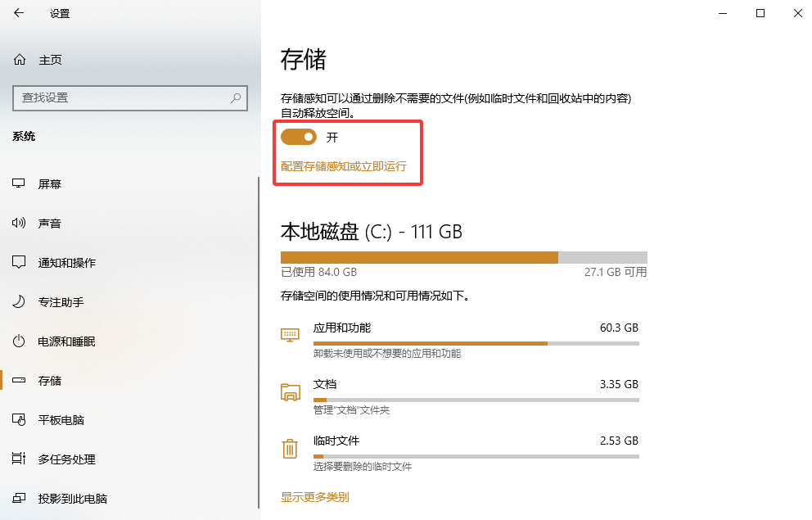Click the back arrow at top left
812x520 pixels.
coord(18,13)
